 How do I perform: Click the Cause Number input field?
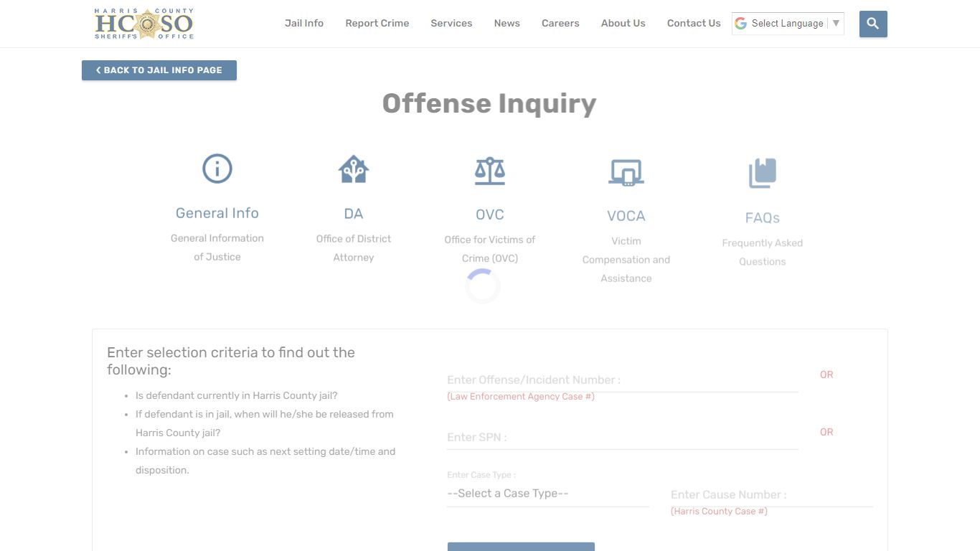click(771, 495)
